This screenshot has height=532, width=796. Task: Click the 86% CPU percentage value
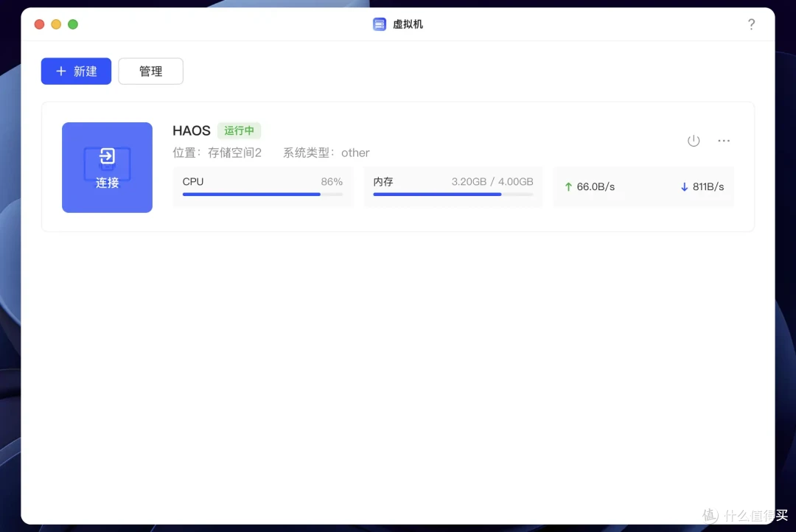[332, 182]
